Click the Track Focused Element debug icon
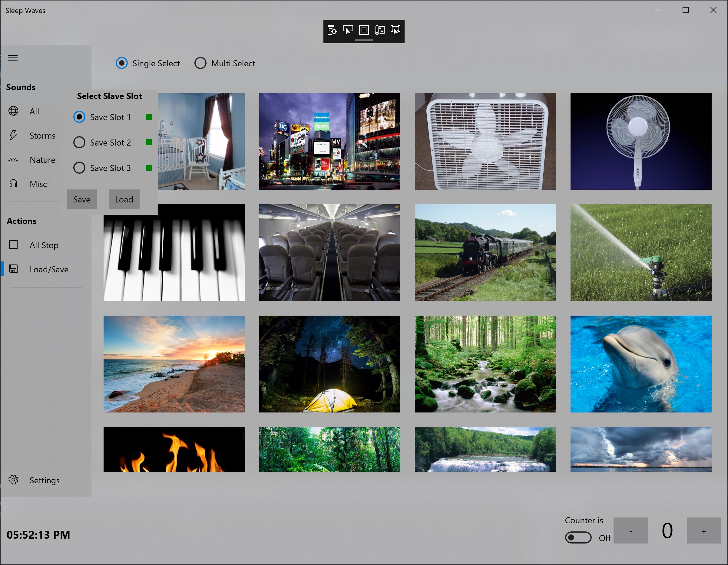The height and width of the screenshot is (565, 728). 396,30
